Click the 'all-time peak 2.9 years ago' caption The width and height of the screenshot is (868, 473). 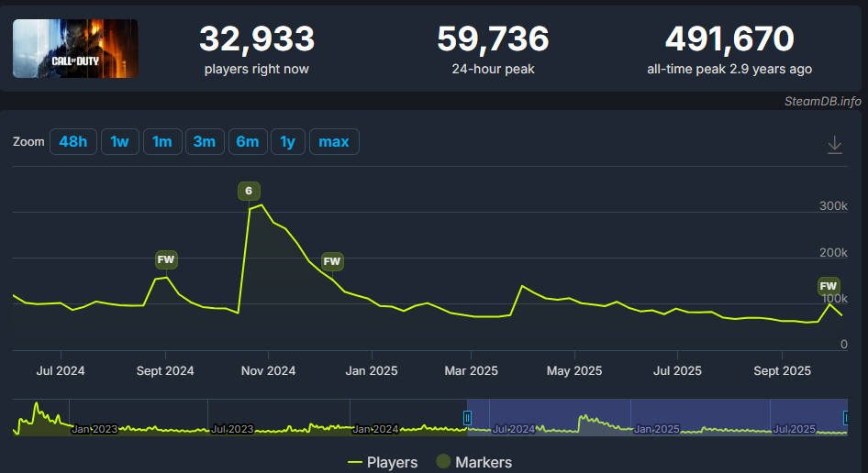click(729, 69)
